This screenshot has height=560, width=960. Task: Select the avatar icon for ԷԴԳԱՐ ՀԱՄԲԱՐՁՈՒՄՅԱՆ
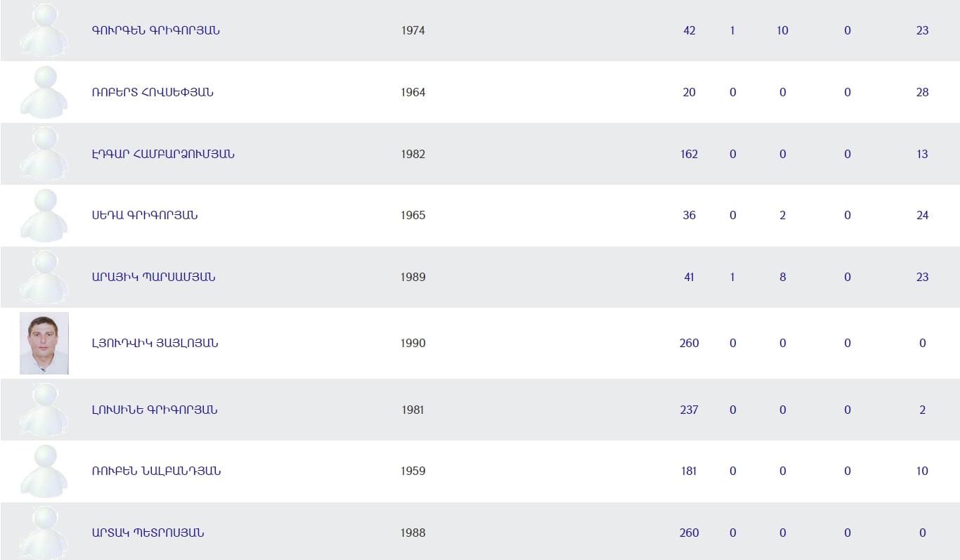(44, 154)
